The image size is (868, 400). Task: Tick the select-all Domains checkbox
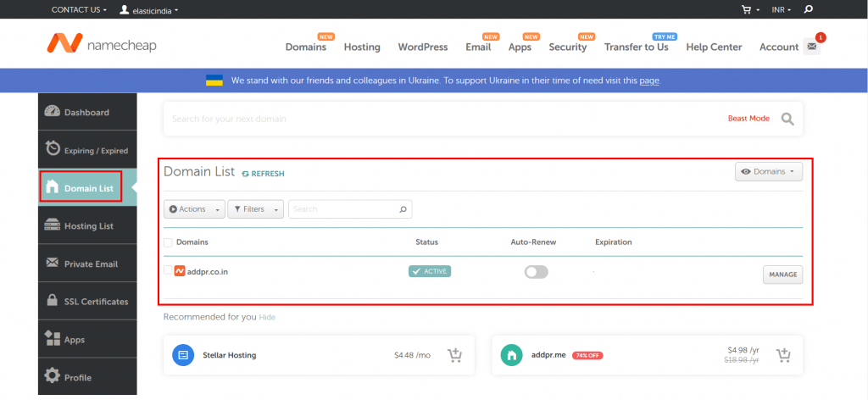(x=168, y=242)
